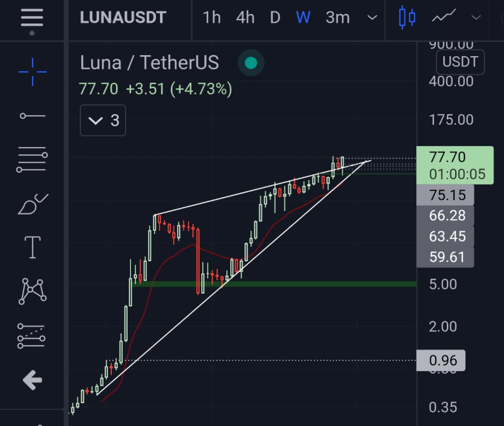Expand the collapsed indicators legend showing 3
This screenshot has height=426, width=504.
pyautogui.click(x=103, y=120)
